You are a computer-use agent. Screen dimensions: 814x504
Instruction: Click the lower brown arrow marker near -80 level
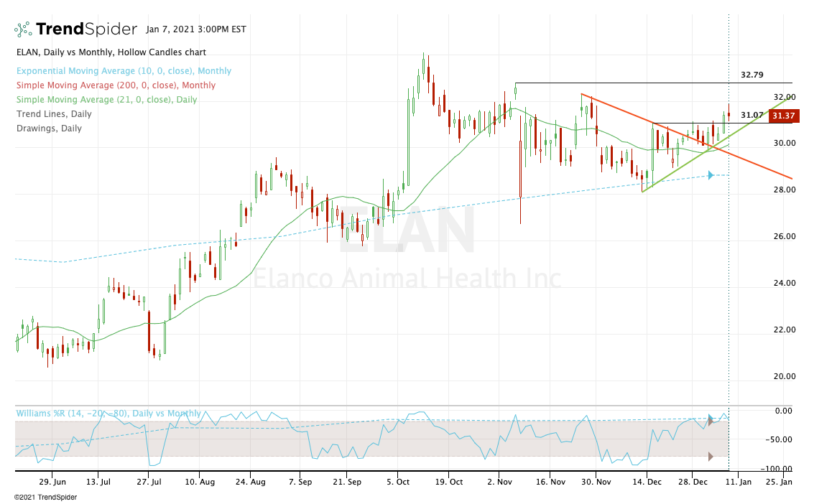pos(710,457)
